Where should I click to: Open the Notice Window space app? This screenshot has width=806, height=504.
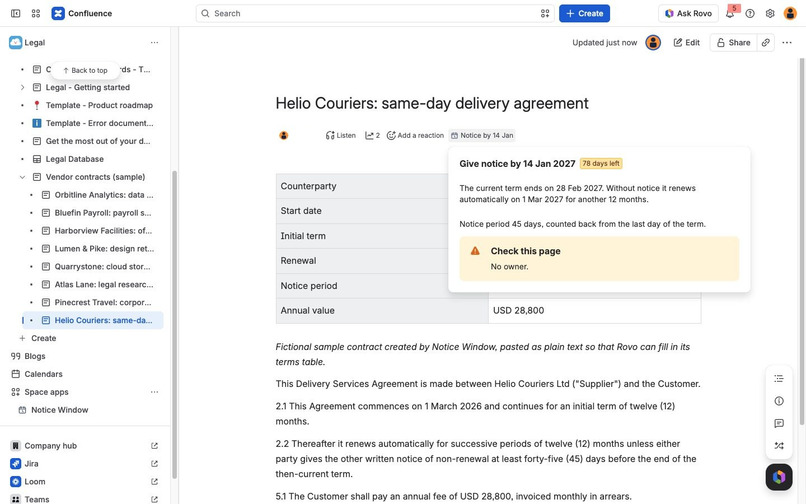(x=59, y=410)
